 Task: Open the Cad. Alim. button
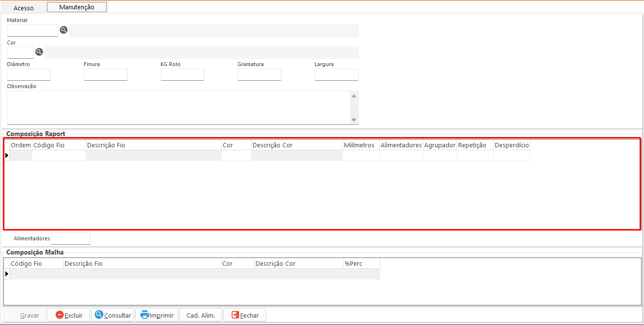coord(201,315)
